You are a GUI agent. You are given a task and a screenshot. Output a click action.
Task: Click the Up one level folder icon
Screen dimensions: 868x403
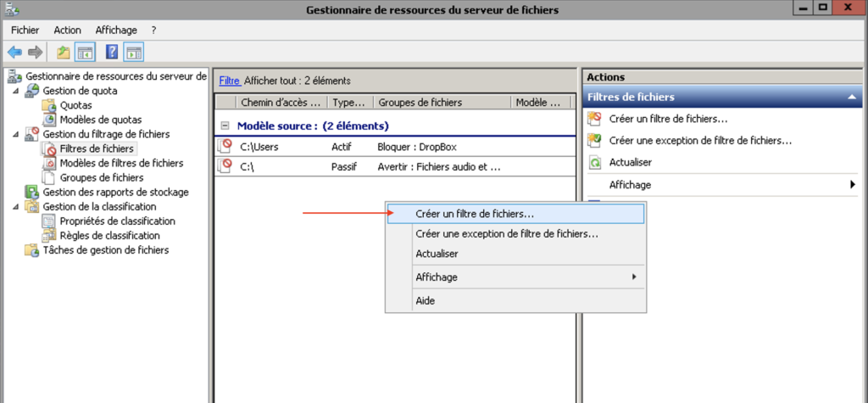(64, 53)
